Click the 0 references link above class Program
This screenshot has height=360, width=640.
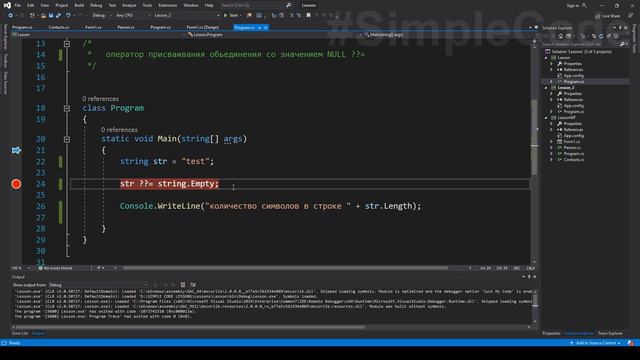tap(100, 99)
